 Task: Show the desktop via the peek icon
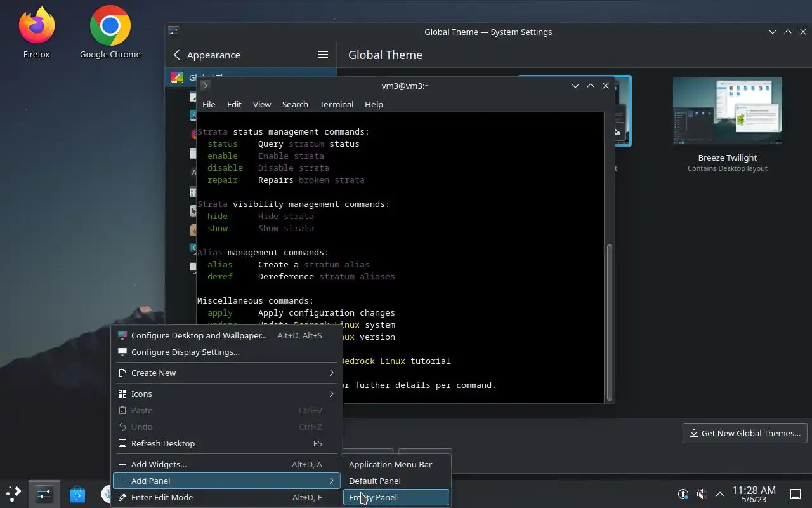[795, 493]
